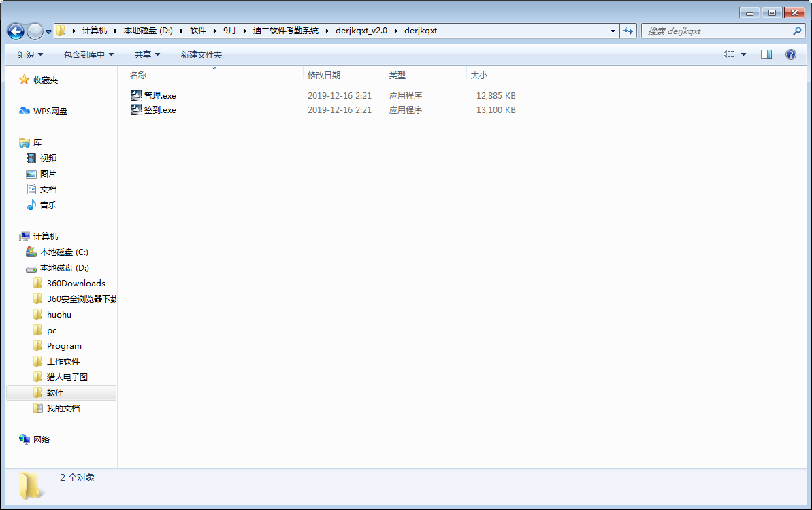Open the 包含到库中 menu
812x510 pixels.
(88, 55)
